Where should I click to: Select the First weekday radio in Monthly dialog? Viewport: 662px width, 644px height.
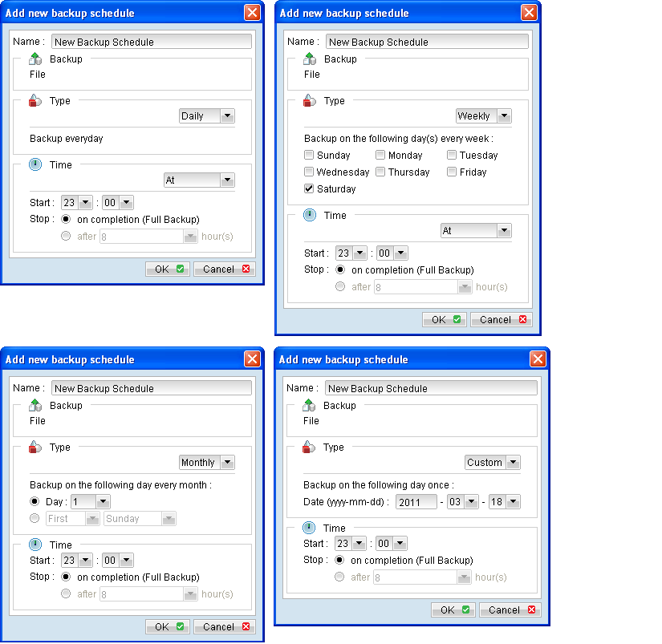[35, 518]
